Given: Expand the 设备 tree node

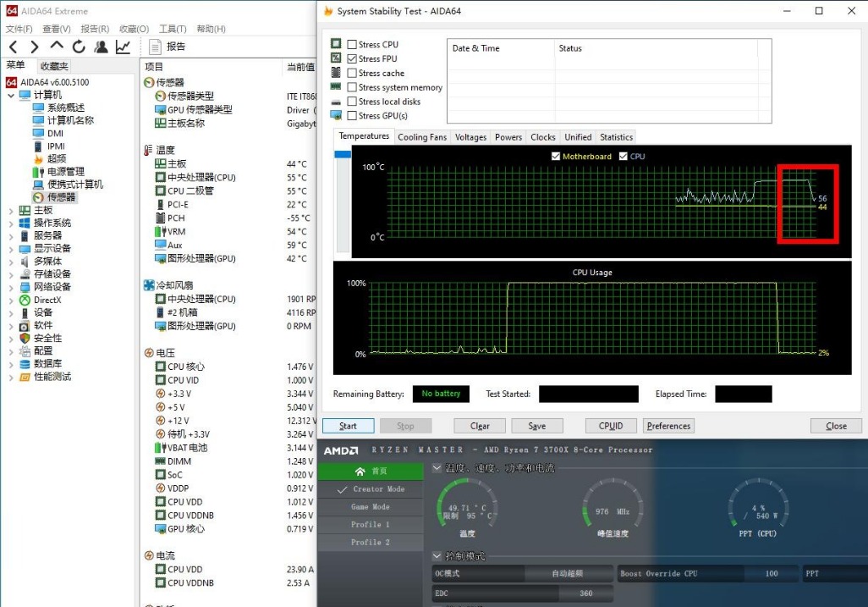Looking at the screenshot, I should pos(11,313).
